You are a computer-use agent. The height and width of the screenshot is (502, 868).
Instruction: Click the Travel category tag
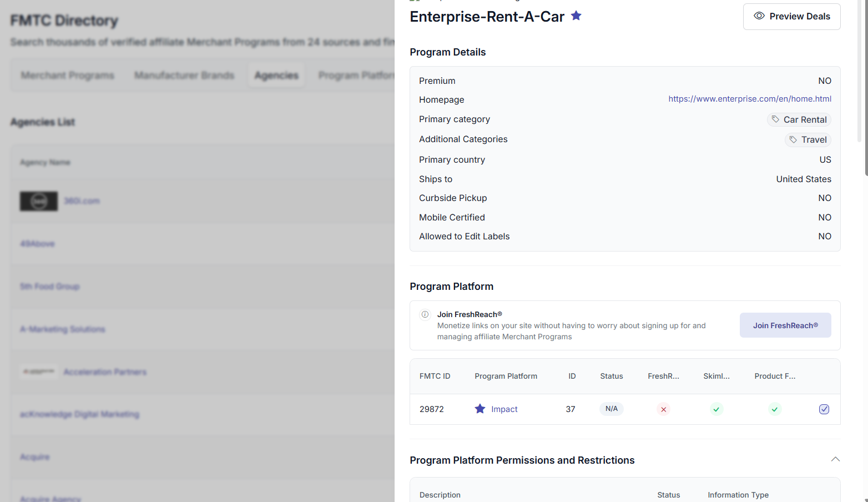pyautogui.click(x=808, y=140)
